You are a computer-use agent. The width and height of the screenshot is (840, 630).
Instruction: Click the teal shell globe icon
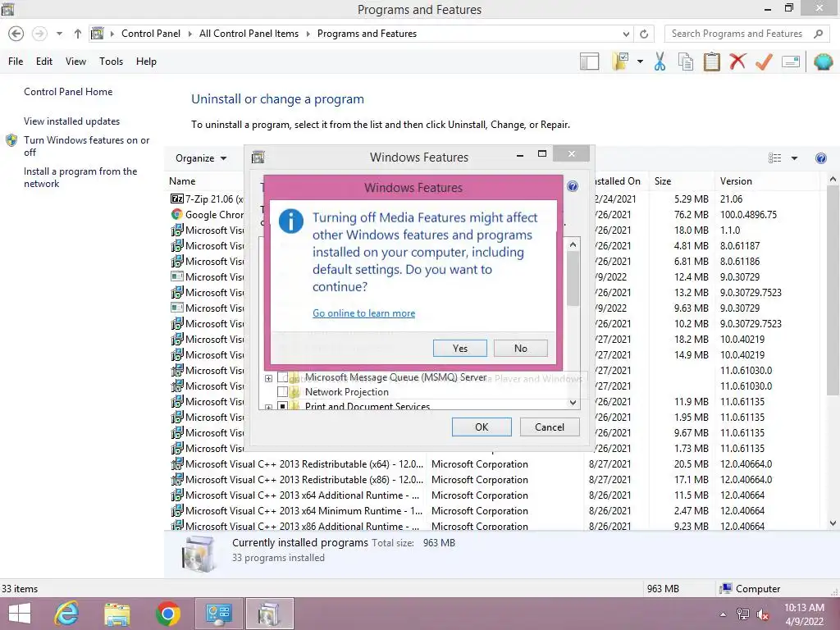(823, 62)
